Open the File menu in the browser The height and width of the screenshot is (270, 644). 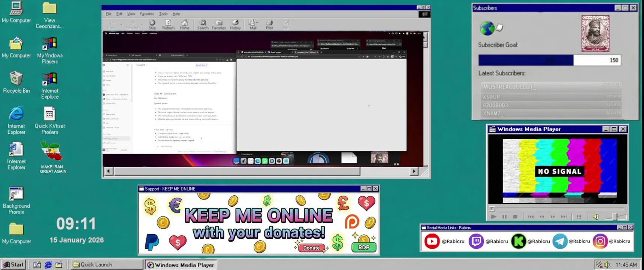tap(109, 14)
